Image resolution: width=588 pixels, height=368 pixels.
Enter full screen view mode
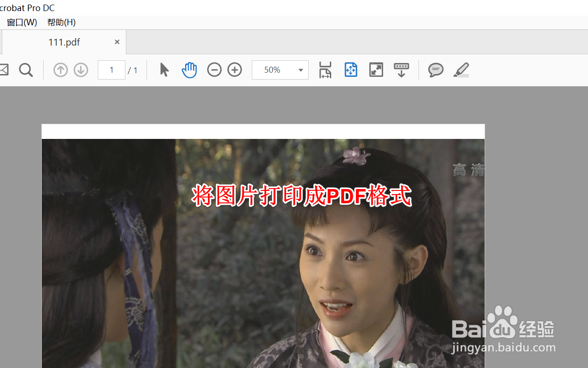(376, 70)
